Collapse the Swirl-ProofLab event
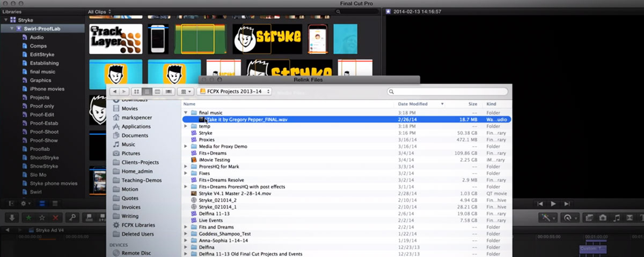Screen dimensions: 644x257 (x=11, y=28)
